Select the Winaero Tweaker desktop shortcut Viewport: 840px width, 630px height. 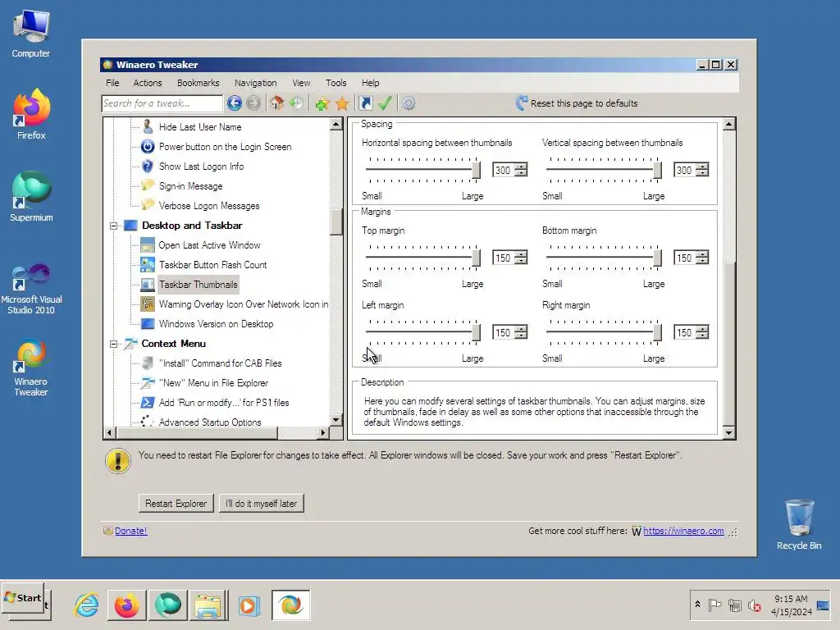pyautogui.click(x=31, y=368)
